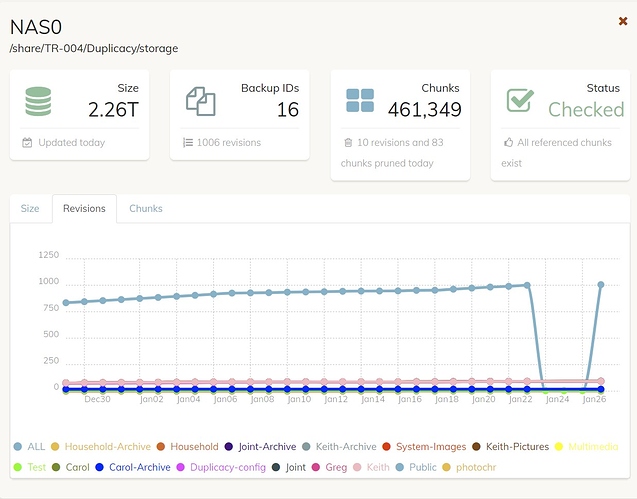Click the Updated today text

(x=72, y=143)
